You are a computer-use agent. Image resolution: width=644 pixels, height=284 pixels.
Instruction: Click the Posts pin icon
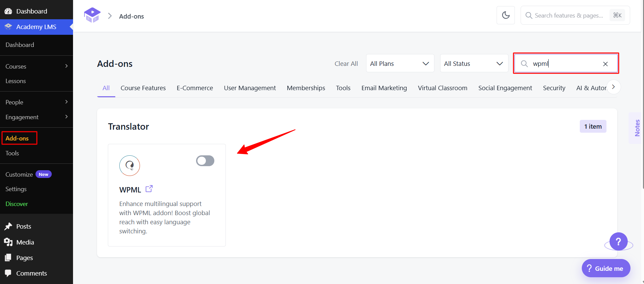click(x=8, y=226)
